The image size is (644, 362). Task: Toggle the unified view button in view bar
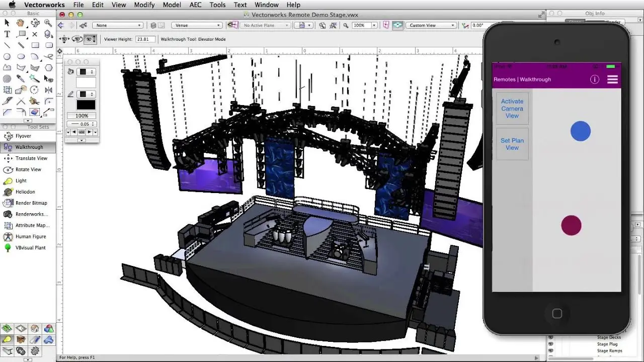pos(397,25)
